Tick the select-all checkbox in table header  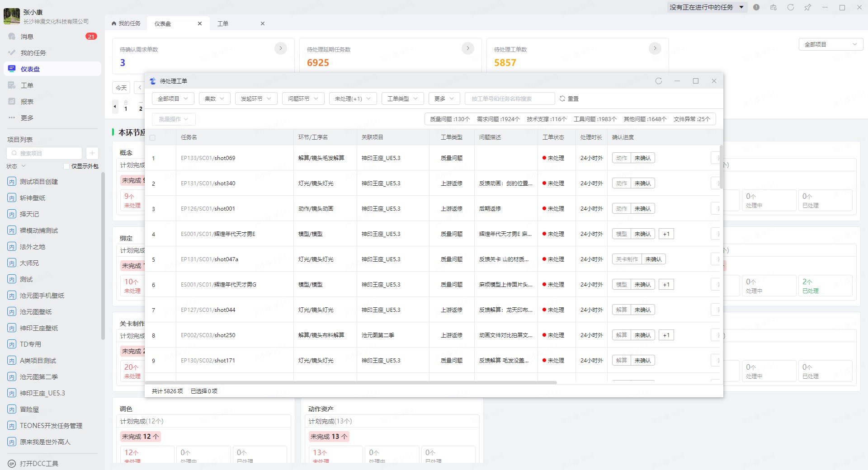click(152, 138)
